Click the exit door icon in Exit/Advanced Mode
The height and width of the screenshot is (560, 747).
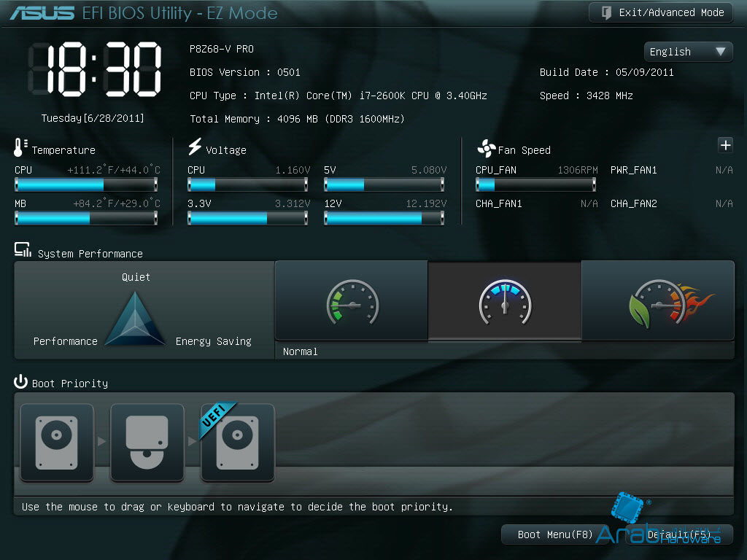click(x=606, y=13)
